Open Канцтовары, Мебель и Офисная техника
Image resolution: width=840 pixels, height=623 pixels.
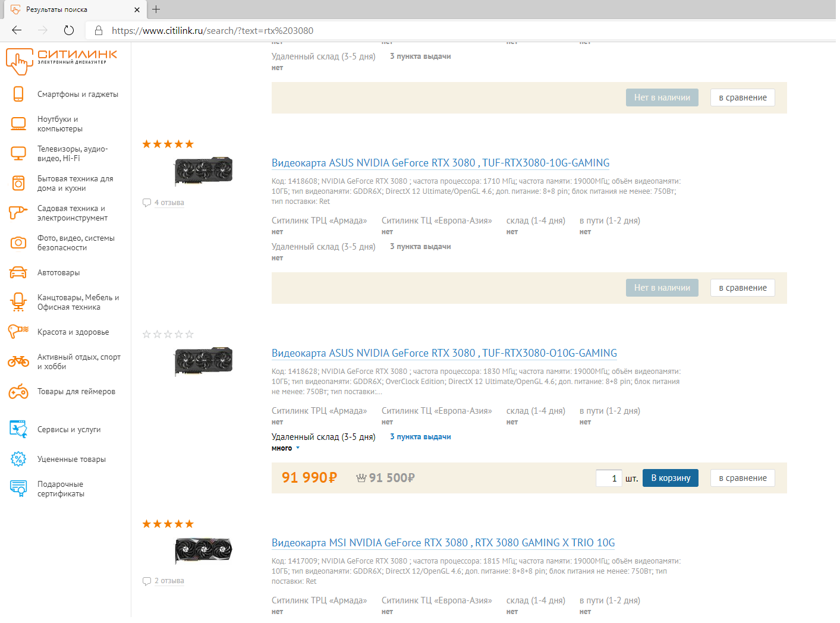click(78, 302)
